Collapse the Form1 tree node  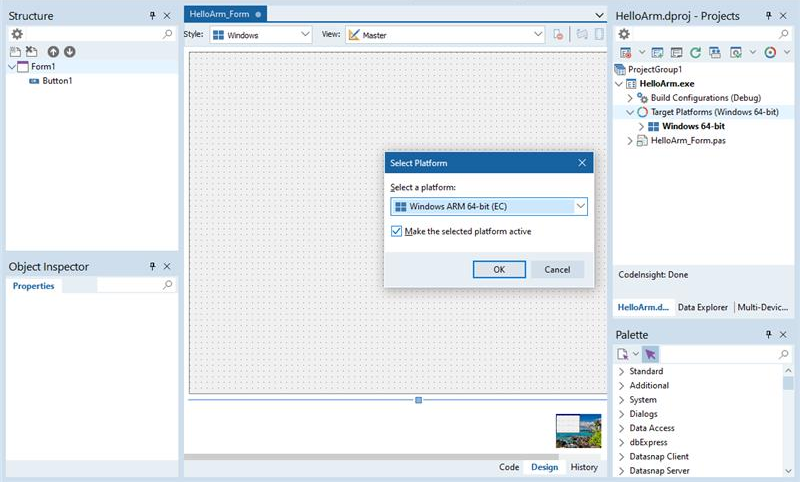[x=12, y=67]
